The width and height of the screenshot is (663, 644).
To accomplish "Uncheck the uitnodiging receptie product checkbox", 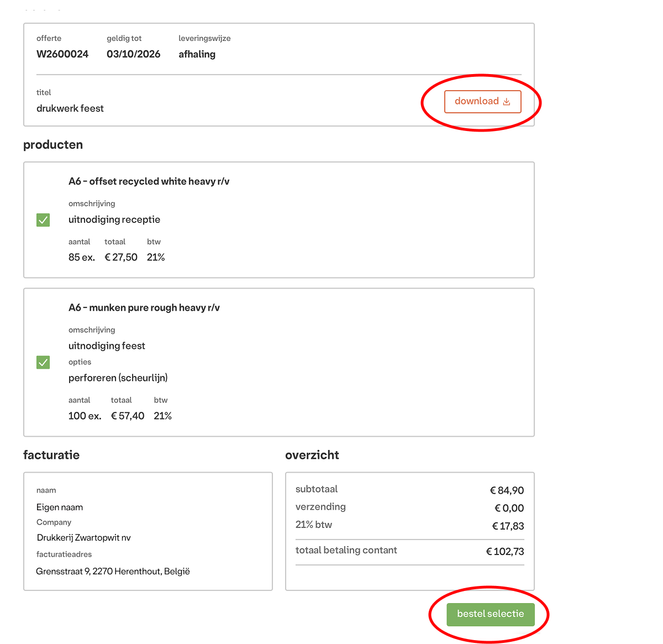I will (43, 220).
